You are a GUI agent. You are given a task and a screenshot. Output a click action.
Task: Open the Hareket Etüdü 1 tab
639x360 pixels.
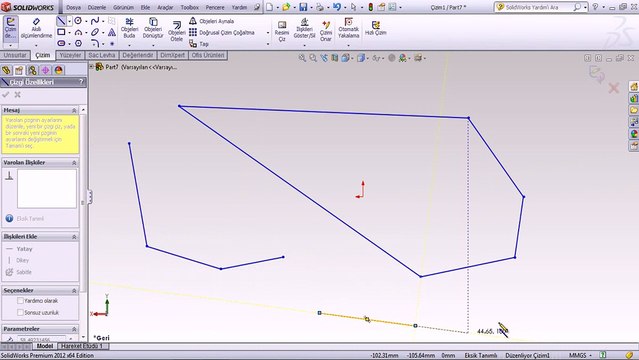[x=82, y=346]
